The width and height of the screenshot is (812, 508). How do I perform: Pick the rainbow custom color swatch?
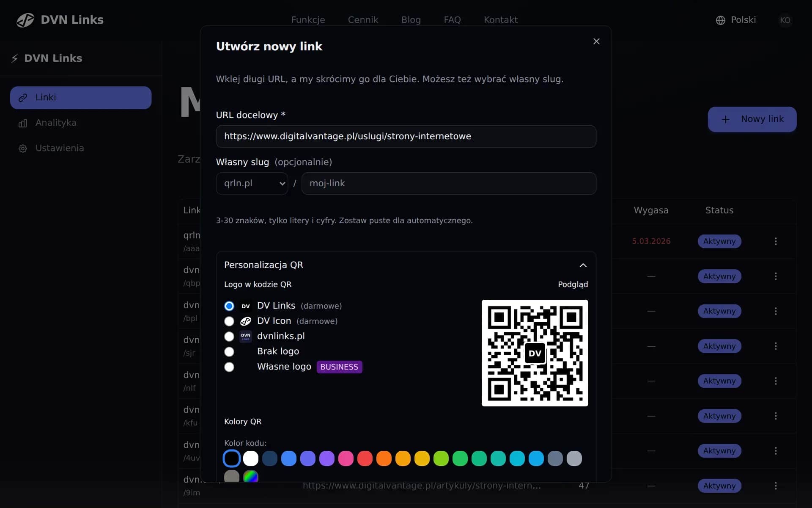pos(251,477)
